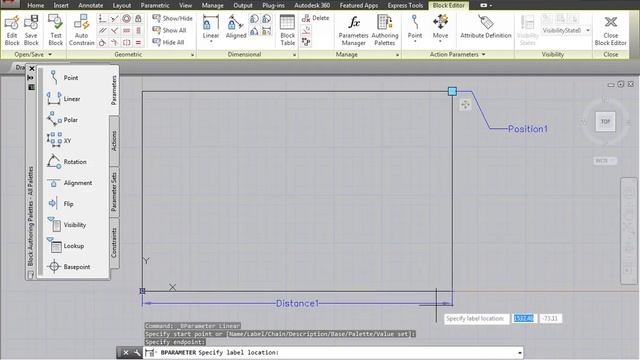Switch to the Constraints palette tab
This screenshot has width=640, height=360.
(114, 242)
